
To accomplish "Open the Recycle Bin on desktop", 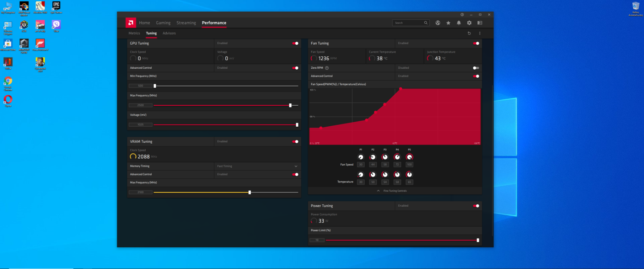I will (636, 8).
